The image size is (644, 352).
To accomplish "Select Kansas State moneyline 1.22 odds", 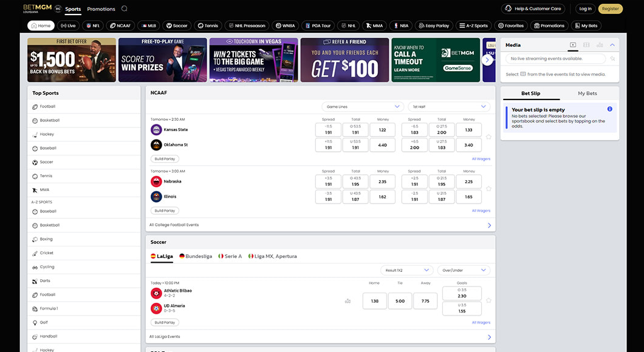I will 382,130.
